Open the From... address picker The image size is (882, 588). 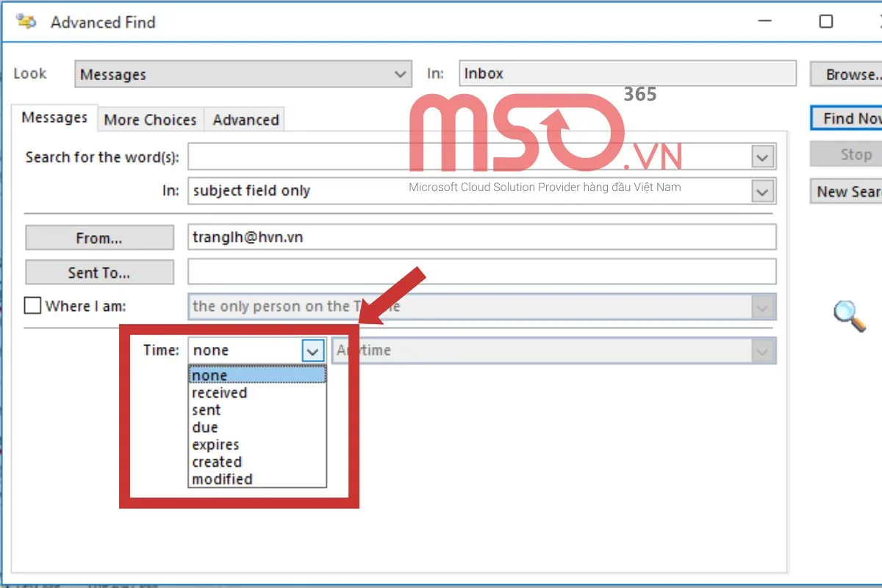(x=99, y=237)
